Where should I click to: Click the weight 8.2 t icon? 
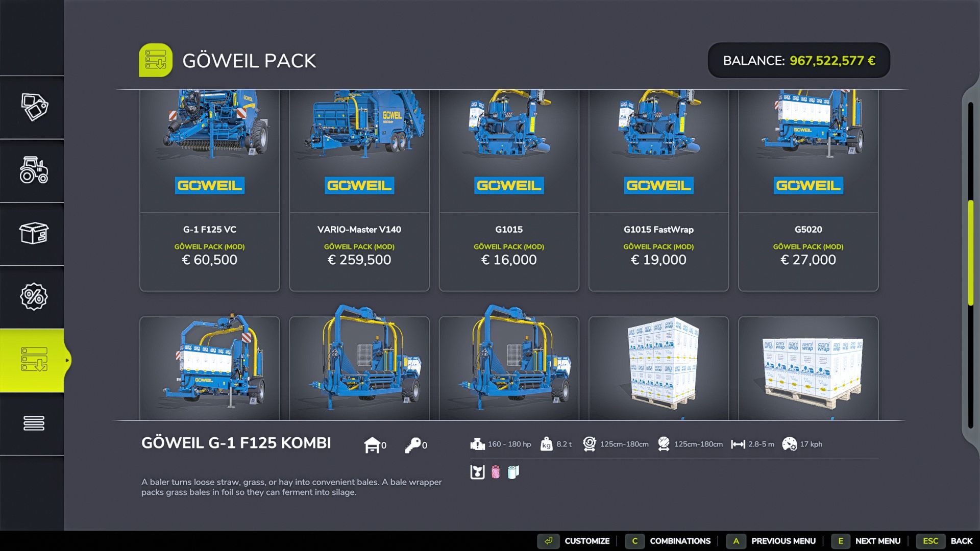tap(546, 444)
